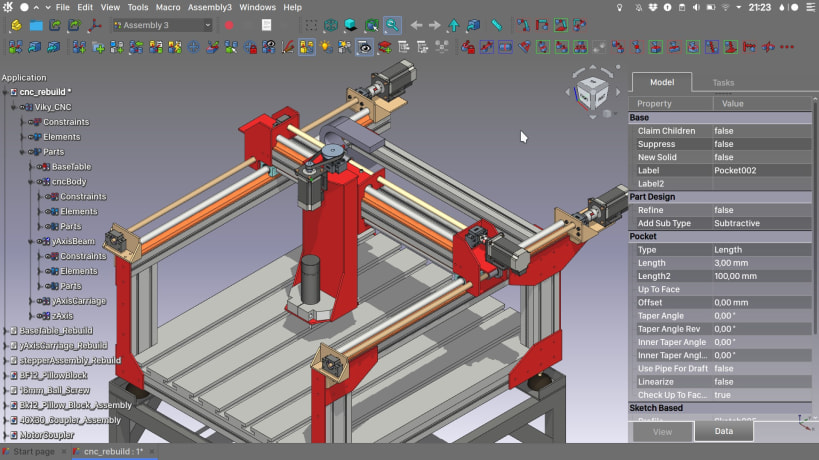Collapse the yAxisBeam tree node
This screenshot has height=460, width=819.
pos(31,241)
